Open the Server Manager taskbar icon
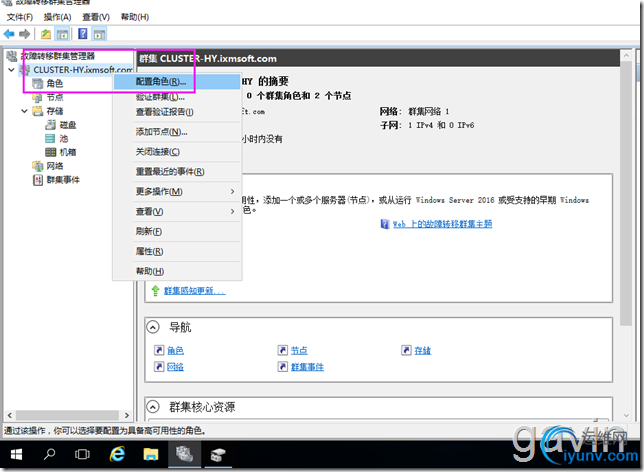Screen dimensions: 644x472 coord(218,454)
